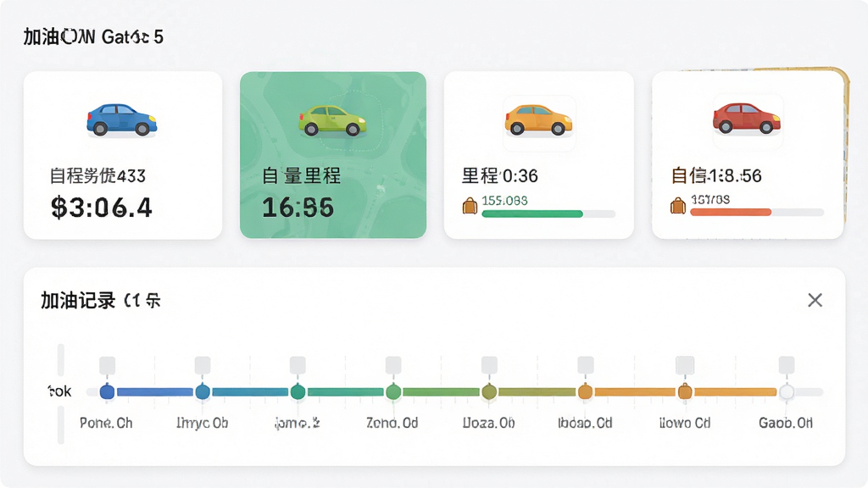
Task: Click the bag icon beside the green bar
Action: (x=470, y=207)
